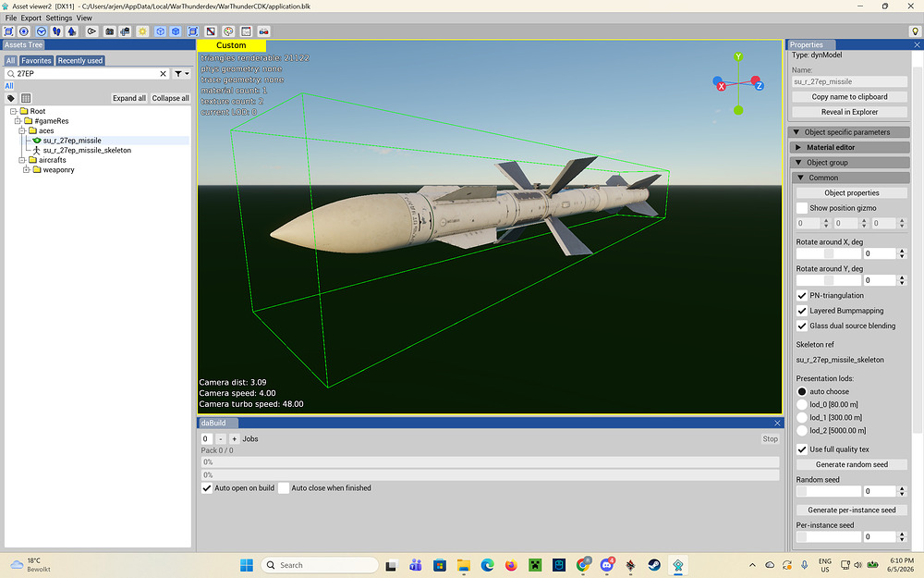Viewport: 924px width, 578px height.
Task: Open Object properties button
Action: [x=852, y=193]
